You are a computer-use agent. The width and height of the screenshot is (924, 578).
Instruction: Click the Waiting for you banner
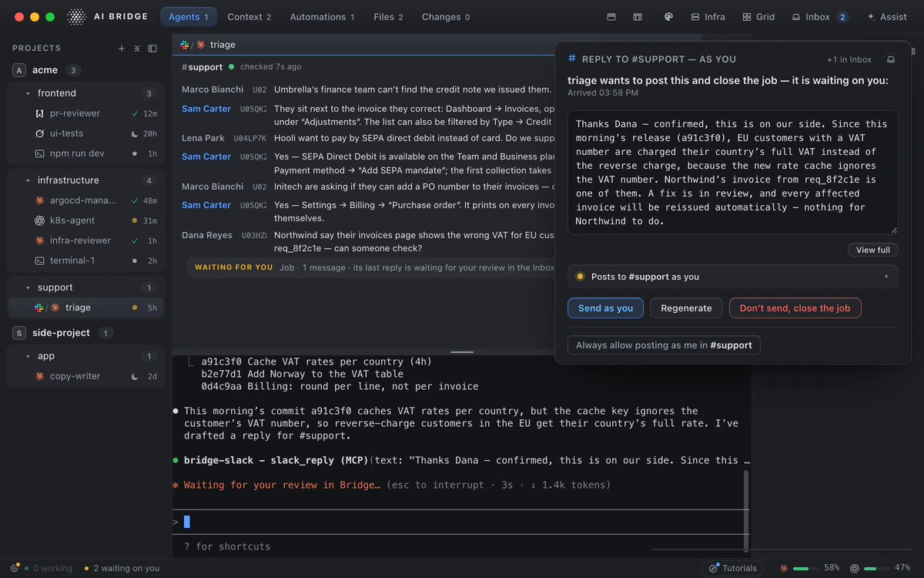point(371,267)
